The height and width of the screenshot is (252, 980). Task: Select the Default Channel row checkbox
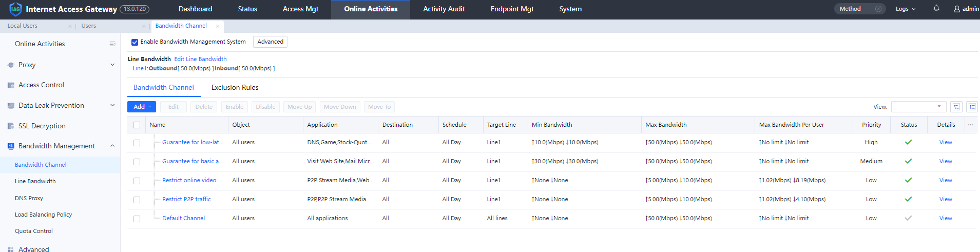137,219
